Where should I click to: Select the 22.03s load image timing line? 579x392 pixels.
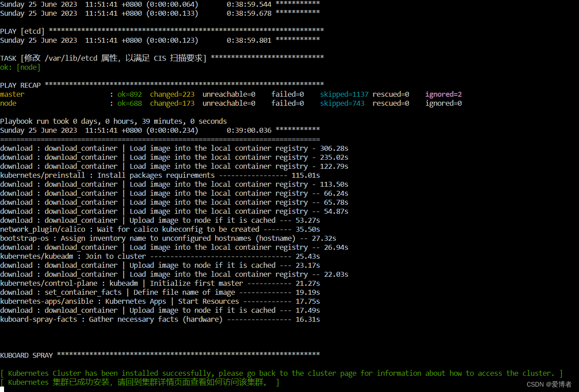[174, 274]
